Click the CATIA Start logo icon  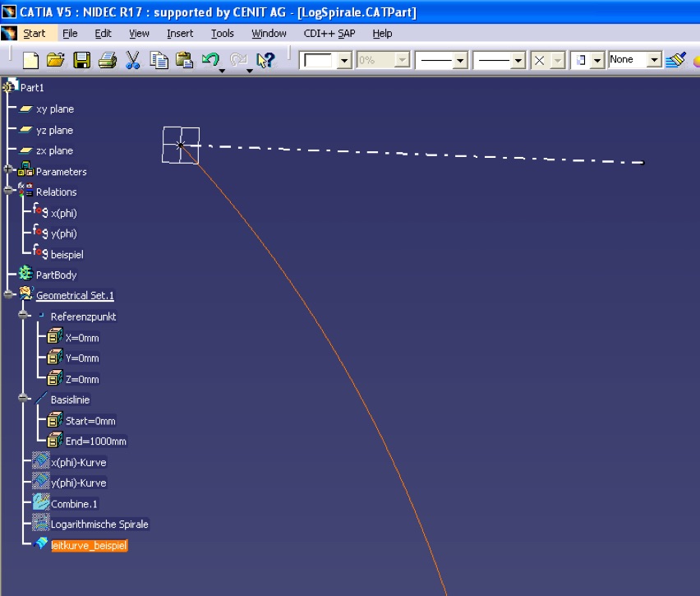(x=9, y=33)
